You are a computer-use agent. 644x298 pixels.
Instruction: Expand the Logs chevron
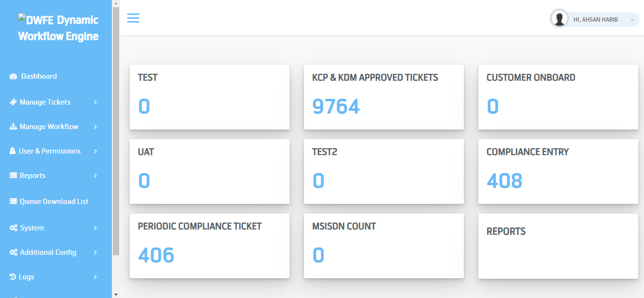(96, 277)
